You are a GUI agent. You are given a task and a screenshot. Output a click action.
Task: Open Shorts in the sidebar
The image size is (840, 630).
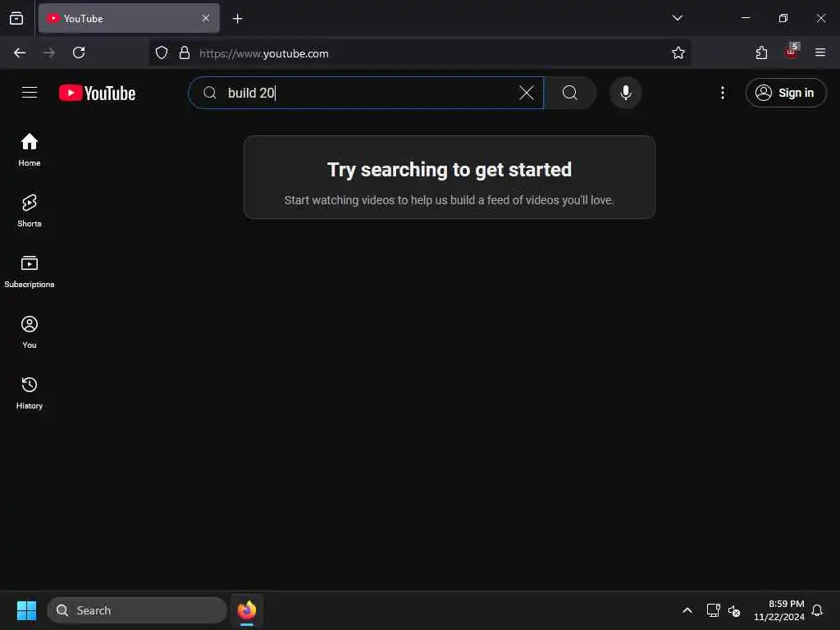[30, 211]
